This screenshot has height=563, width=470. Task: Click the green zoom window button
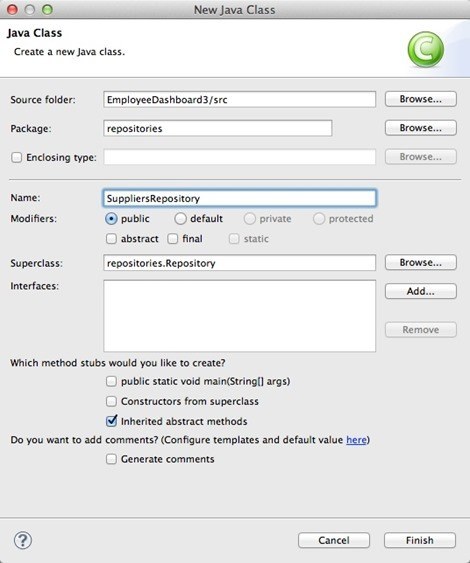(x=47, y=10)
